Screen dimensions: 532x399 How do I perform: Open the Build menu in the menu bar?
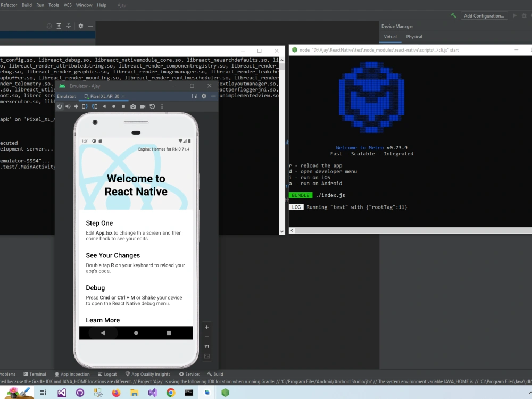tap(27, 5)
